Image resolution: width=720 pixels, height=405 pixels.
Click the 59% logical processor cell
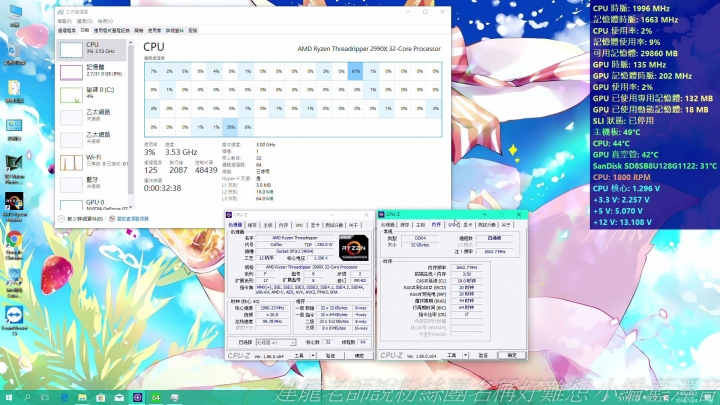231,127
